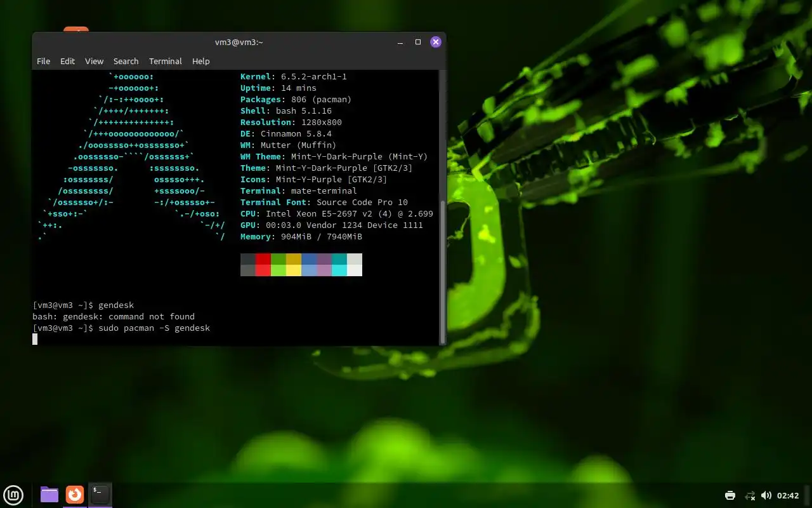Click the vm3@vm3:~ title bar

point(239,42)
